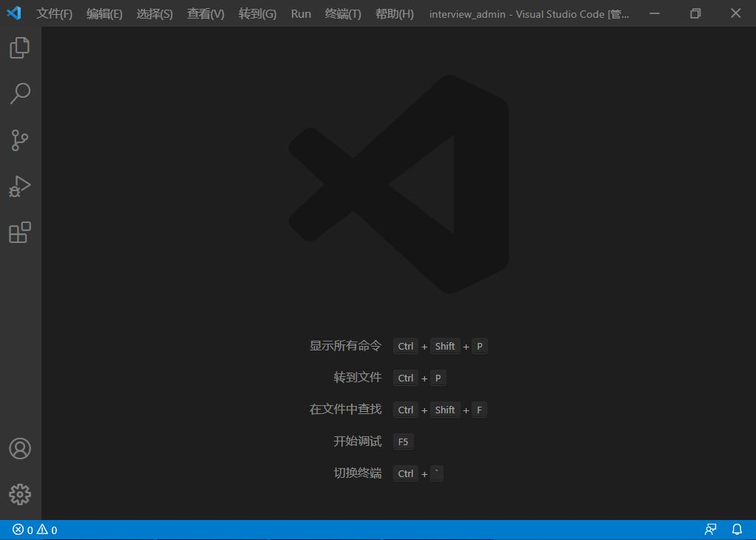Viewport: 756px width, 540px height.
Task: Open the Manage gear menu
Action: tap(20, 494)
